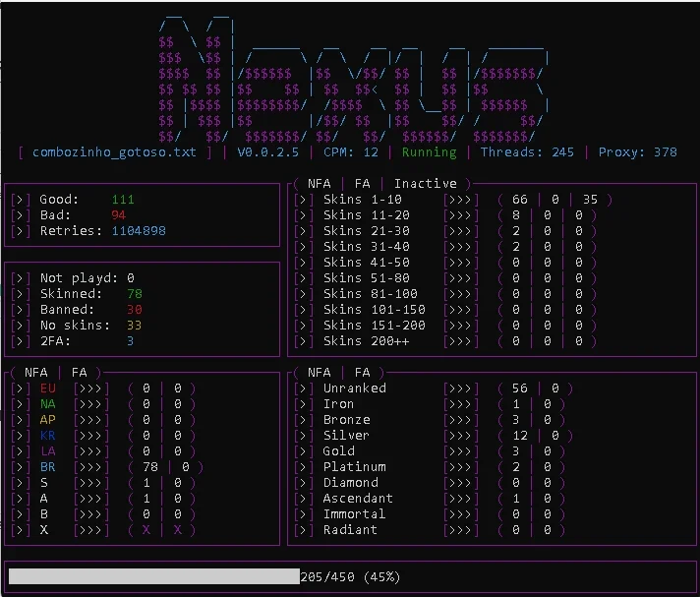Viewport: 700px width, 597px height.
Task: Click the [>] marker beside Good count
Action: [21, 199]
